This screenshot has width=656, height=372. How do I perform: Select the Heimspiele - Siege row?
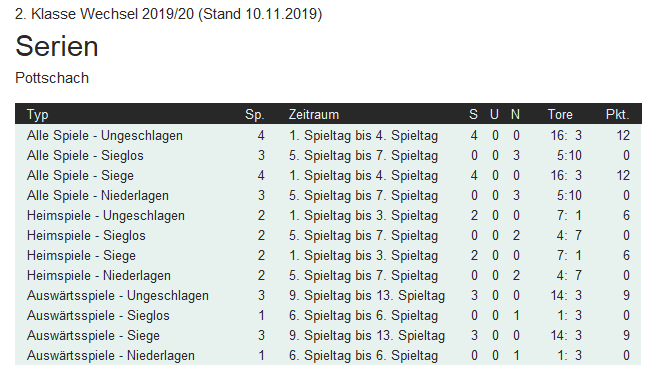point(328,256)
